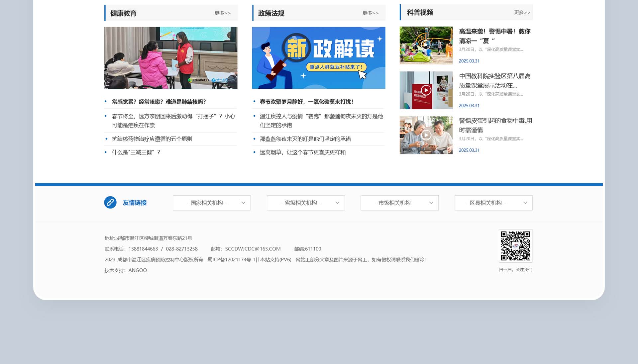The height and width of the screenshot is (364, 638).
Task: Open article 远离烟草，让这个春节更喜庆更祥和
Action: pyautogui.click(x=302, y=152)
